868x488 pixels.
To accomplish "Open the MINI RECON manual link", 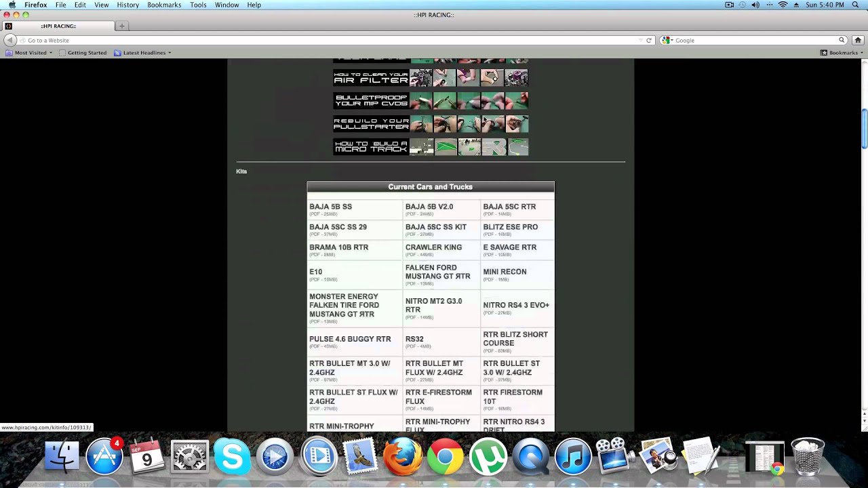I will (x=505, y=272).
